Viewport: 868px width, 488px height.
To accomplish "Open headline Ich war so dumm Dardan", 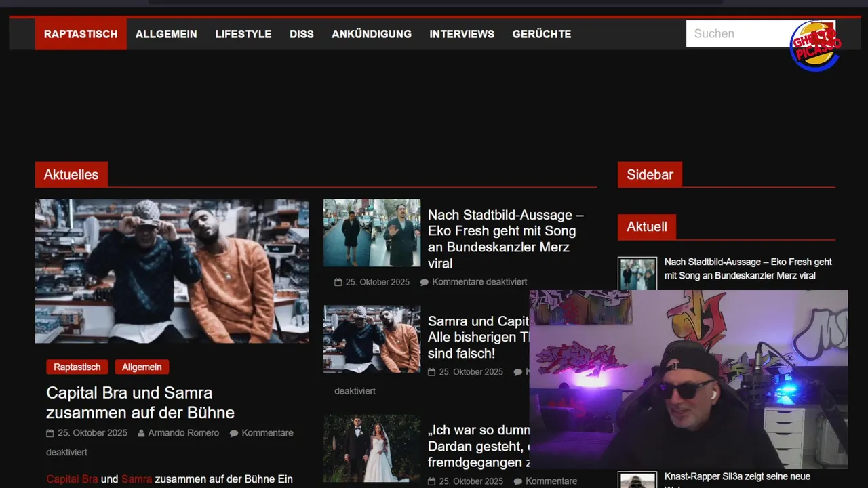I will click(x=479, y=447).
